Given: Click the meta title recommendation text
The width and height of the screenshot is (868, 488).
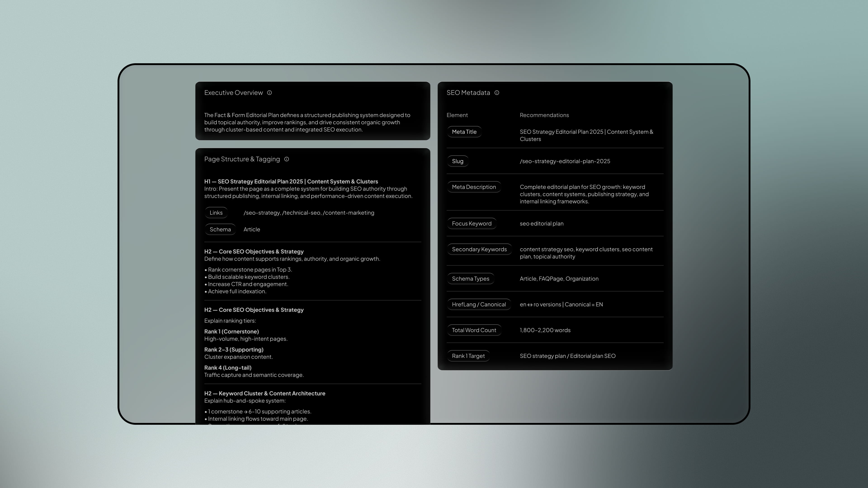Looking at the screenshot, I should pyautogui.click(x=586, y=135).
